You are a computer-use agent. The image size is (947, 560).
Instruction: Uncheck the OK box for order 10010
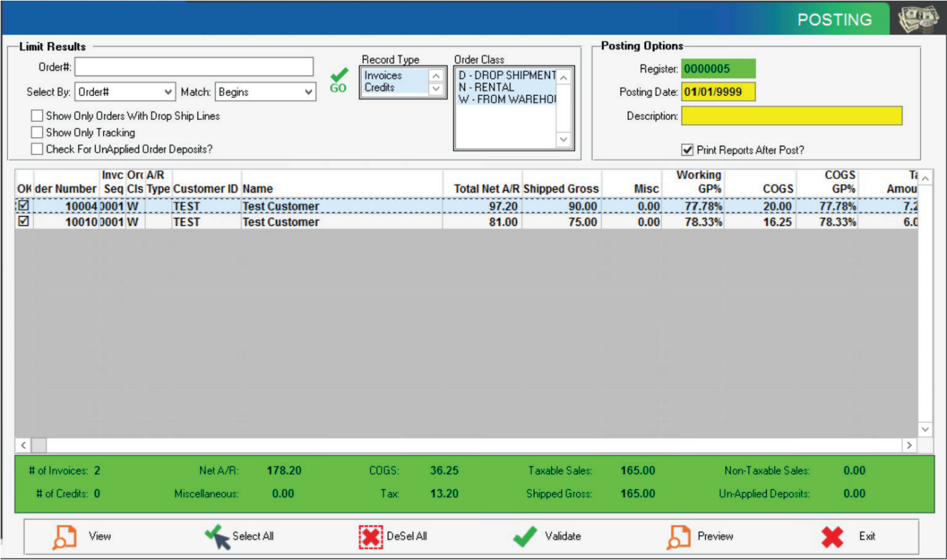pyautogui.click(x=23, y=222)
